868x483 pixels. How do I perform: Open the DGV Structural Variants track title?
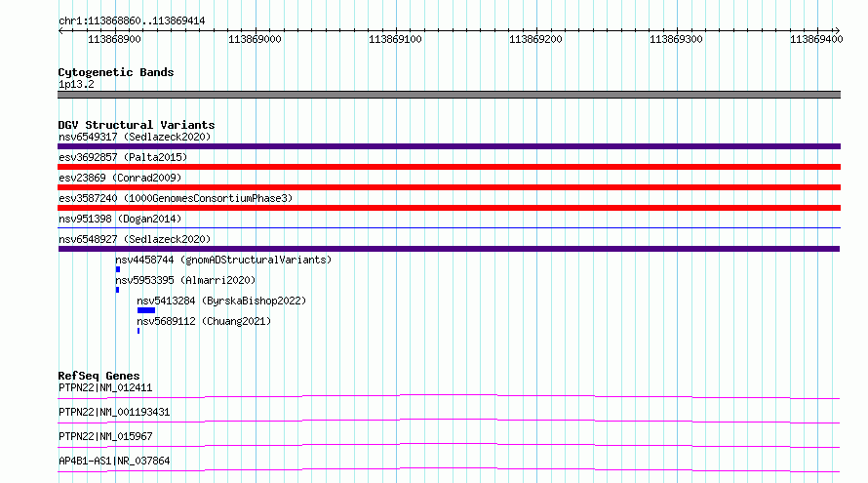pyautogui.click(x=137, y=125)
